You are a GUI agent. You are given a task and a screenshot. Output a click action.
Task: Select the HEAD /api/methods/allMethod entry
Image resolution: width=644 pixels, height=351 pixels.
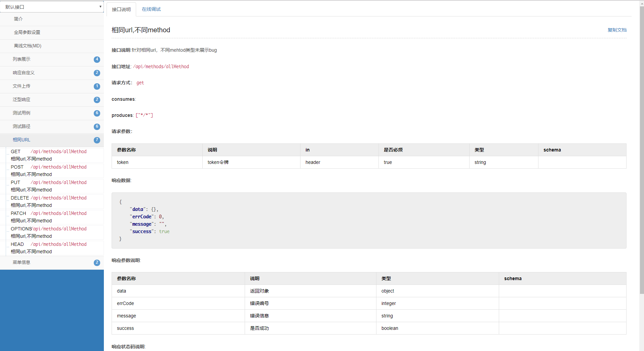[x=55, y=248]
